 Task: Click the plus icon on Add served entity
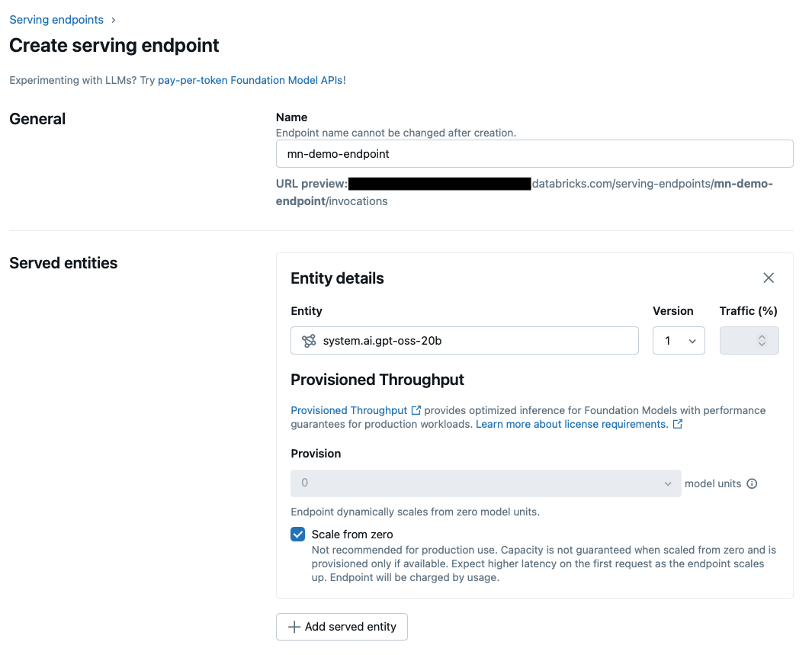(x=294, y=627)
